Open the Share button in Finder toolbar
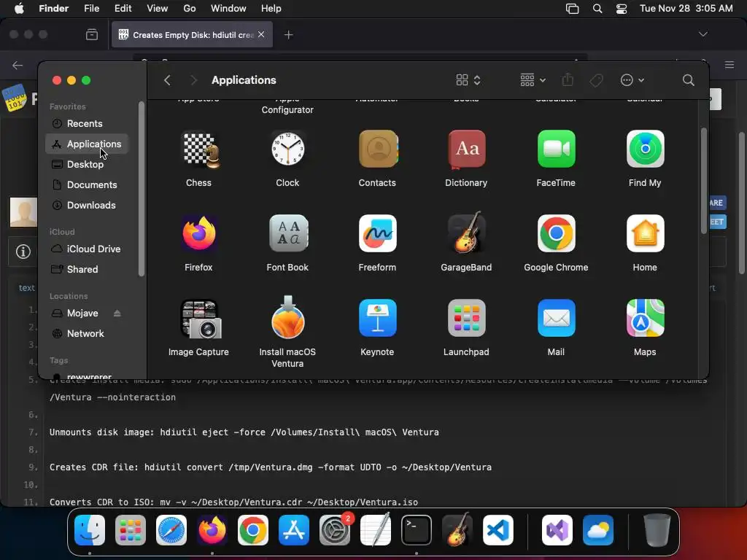Viewport: 747px width, 560px height. [568, 79]
